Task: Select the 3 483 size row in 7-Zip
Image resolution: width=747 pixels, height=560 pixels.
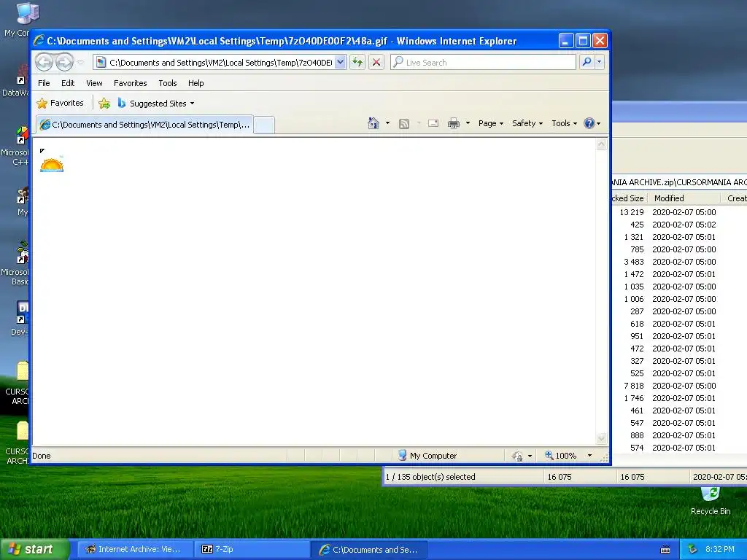Action: tap(679, 262)
